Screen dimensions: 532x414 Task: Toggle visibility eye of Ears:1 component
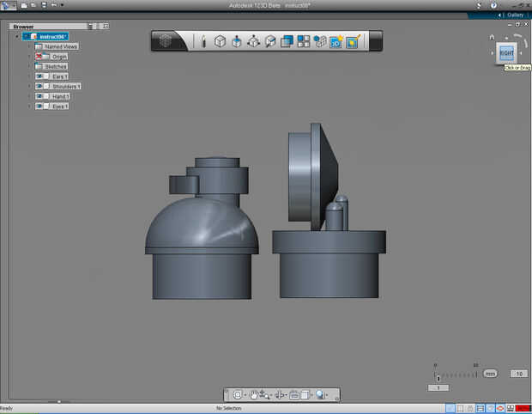39,76
